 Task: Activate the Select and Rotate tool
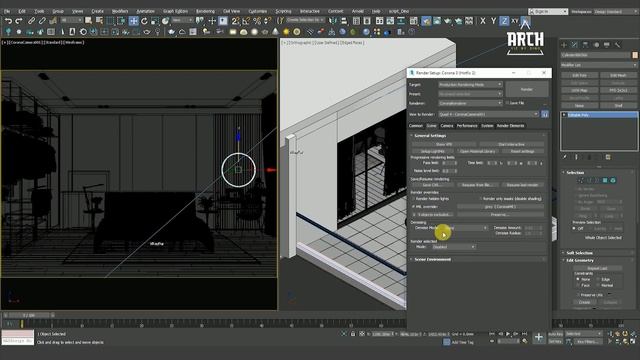(144, 20)
